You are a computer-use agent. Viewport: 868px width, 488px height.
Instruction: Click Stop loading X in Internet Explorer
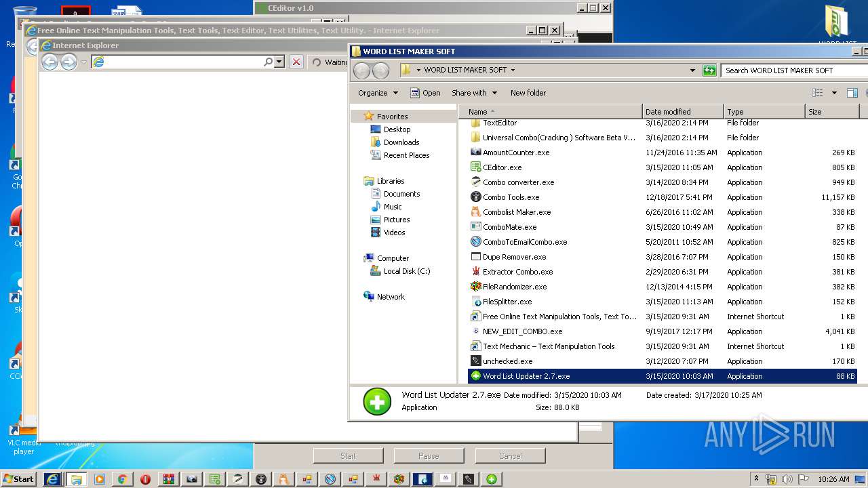tap(296, 62)
